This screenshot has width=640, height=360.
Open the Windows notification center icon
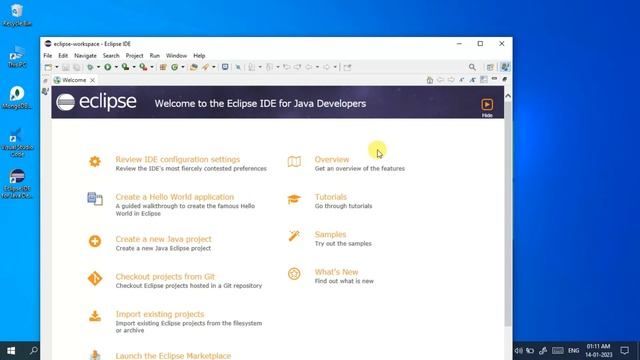click(624, 350)
